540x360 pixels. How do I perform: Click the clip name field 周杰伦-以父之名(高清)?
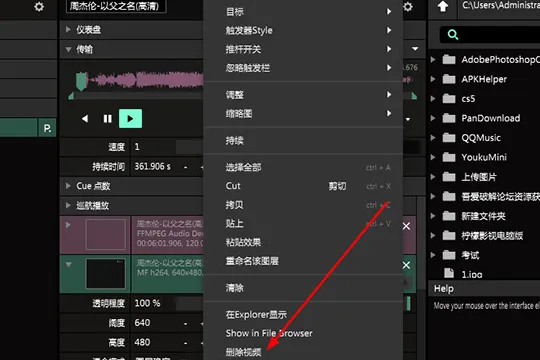pyautogui.click(x=116, y=6)
